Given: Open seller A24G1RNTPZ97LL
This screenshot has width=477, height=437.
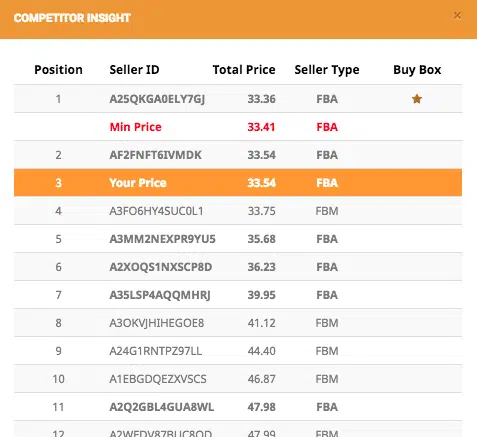Looking at the screenshot, I should [156, 351].
